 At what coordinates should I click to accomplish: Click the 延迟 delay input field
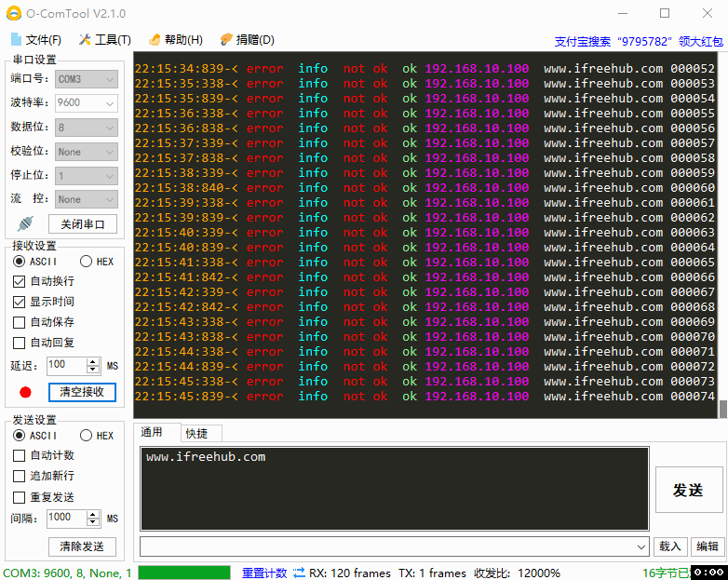coord(67,366)
